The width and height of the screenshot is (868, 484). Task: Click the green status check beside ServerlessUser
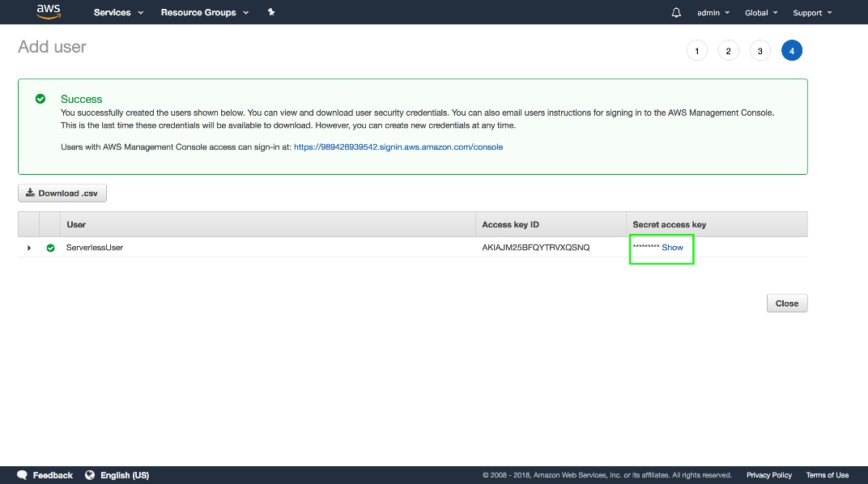(51, 248)
